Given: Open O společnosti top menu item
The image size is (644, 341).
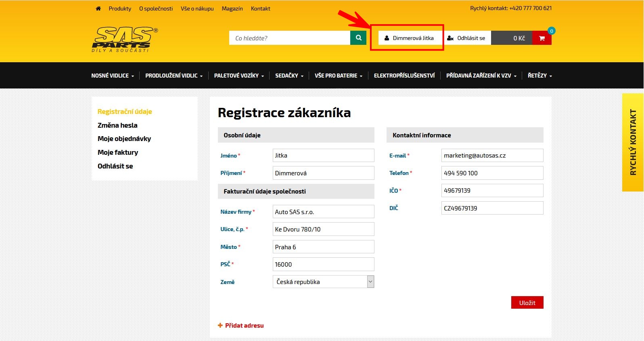Looking at the screenshot, I should click(156, 8).
